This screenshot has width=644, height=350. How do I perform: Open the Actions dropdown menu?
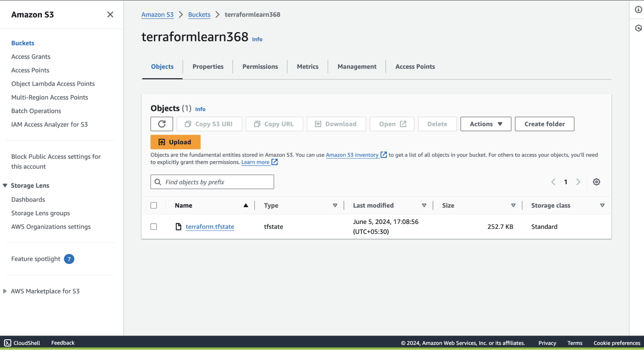point(485,124)
